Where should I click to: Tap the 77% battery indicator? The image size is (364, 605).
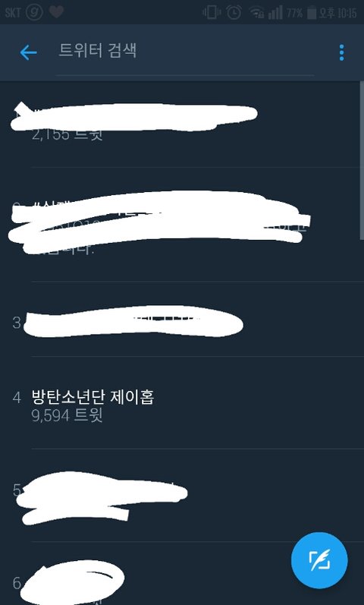[x=301, y=13]
